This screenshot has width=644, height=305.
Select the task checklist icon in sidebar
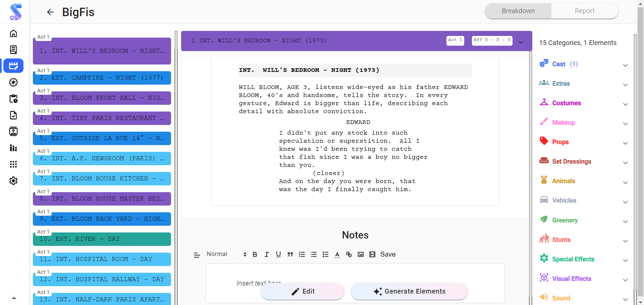pos(13,115)
